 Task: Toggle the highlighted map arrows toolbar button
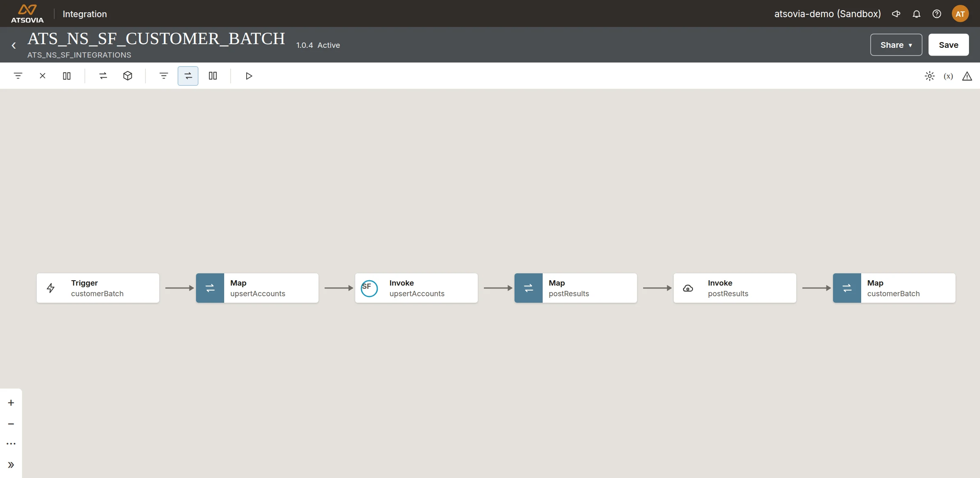tap(188, 76)
